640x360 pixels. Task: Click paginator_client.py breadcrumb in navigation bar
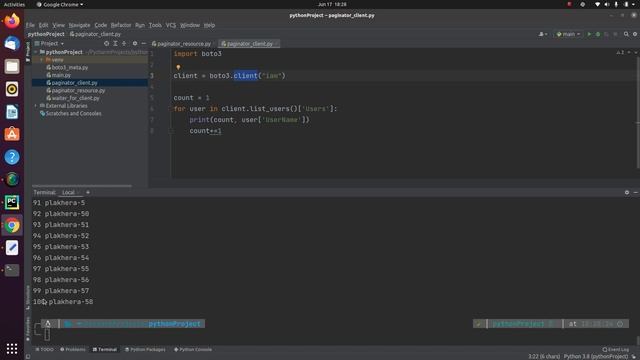tap(96, 34)
